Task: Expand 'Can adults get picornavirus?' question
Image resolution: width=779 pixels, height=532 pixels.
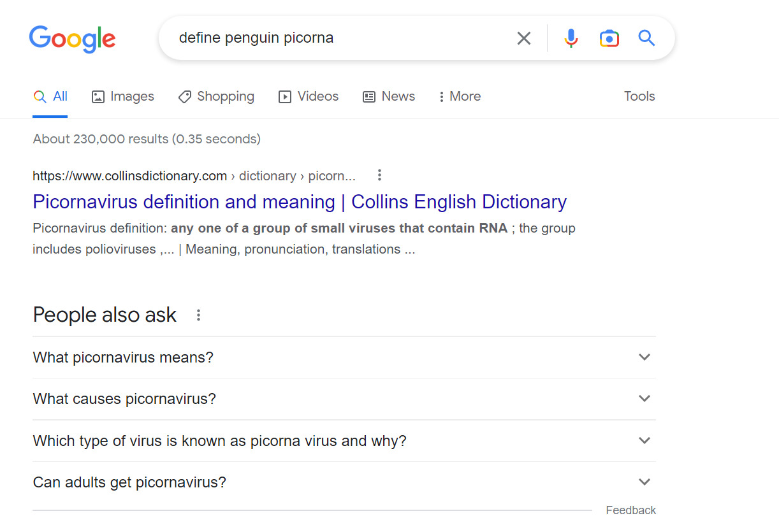Action: tap(644, 482)
